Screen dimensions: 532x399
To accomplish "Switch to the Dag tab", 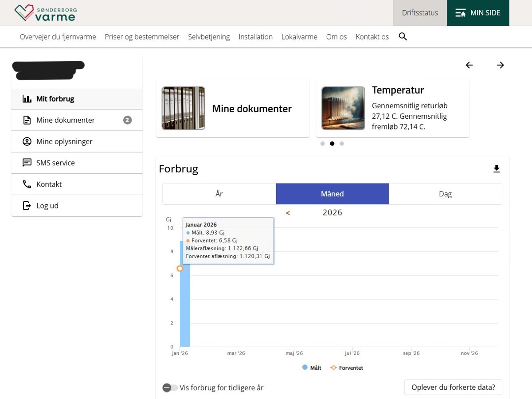I will [445, 194].
